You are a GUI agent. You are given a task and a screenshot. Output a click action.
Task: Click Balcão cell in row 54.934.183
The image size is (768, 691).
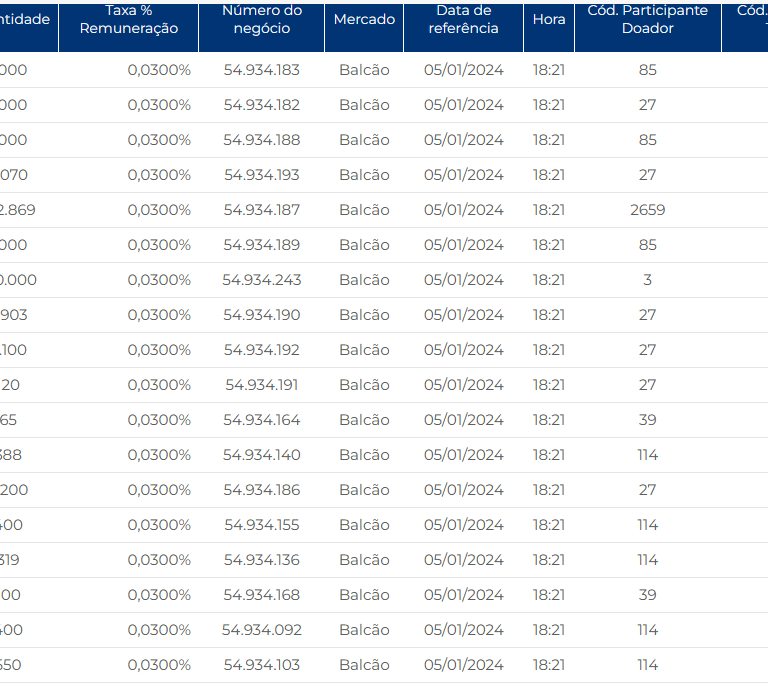(x=364, y=70)
